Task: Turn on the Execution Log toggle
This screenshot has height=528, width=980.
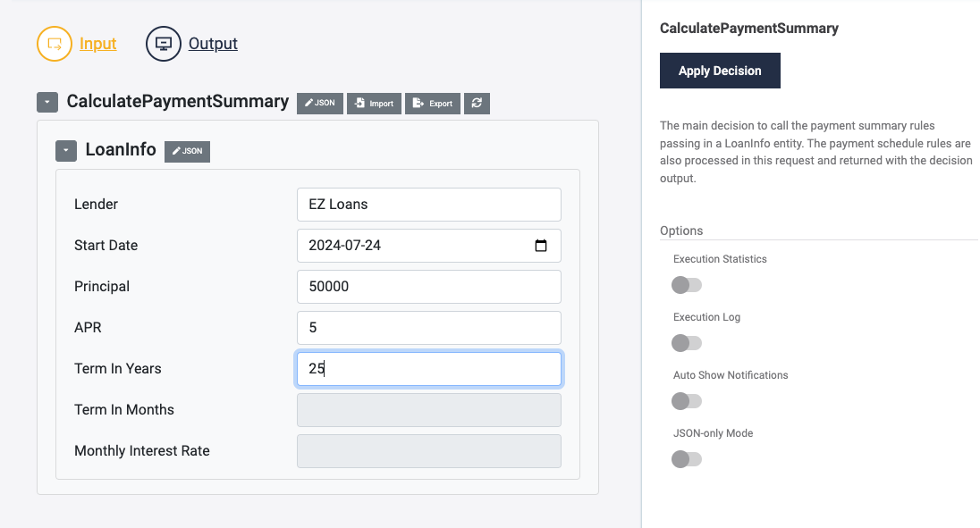Action: tap(687, 343)
